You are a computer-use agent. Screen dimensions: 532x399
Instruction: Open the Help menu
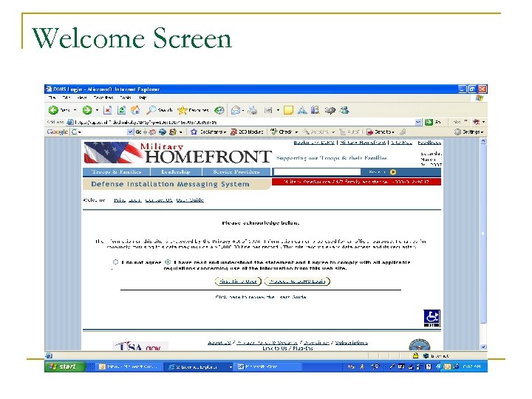[143, 98]
